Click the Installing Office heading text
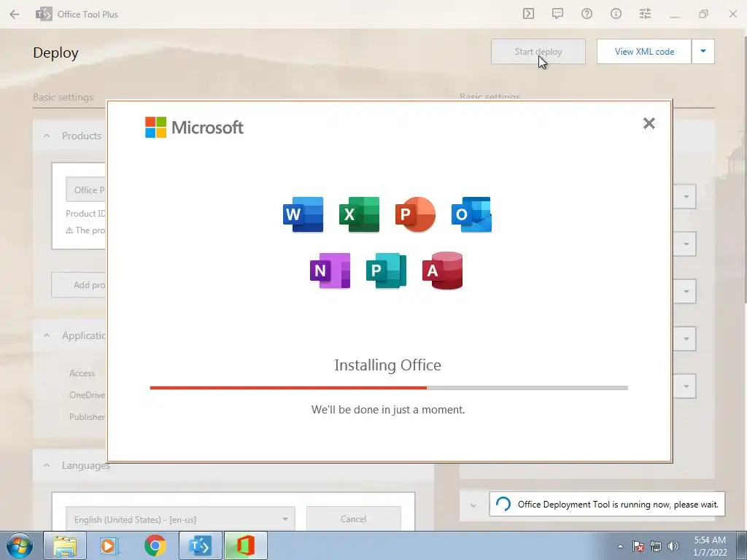The width and height of the screenshot is (747, 560). pyautogui.click(x=388, y=365)
